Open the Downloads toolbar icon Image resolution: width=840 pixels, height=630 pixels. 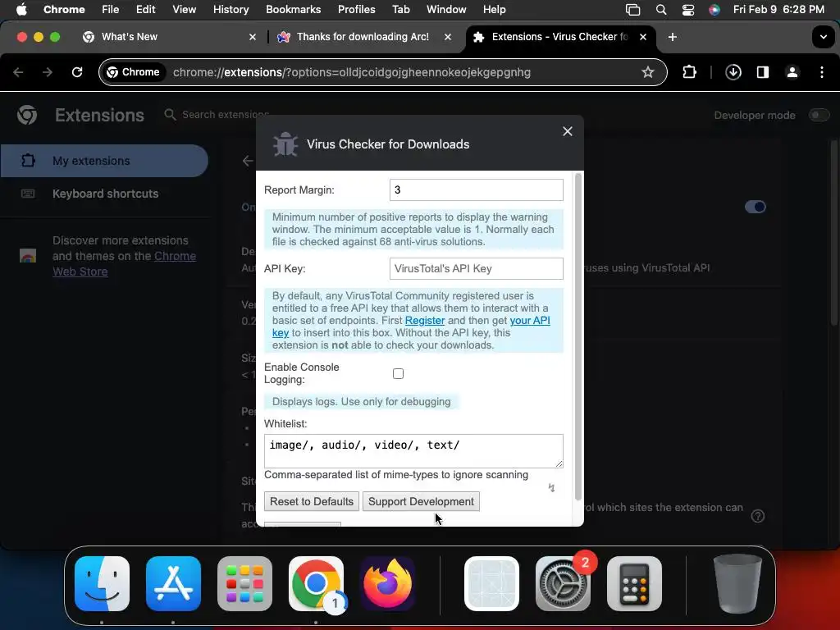tap(733, 72)
